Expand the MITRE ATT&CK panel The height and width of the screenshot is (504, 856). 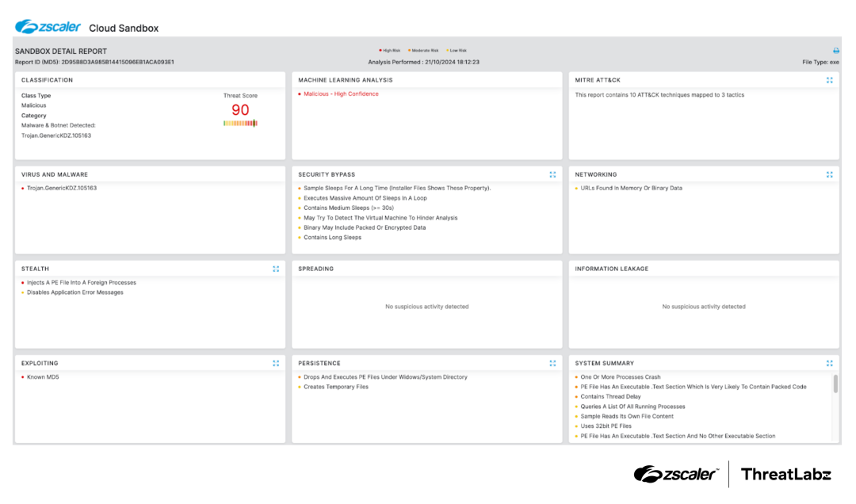pyautogui.click(x=829, y=80)
